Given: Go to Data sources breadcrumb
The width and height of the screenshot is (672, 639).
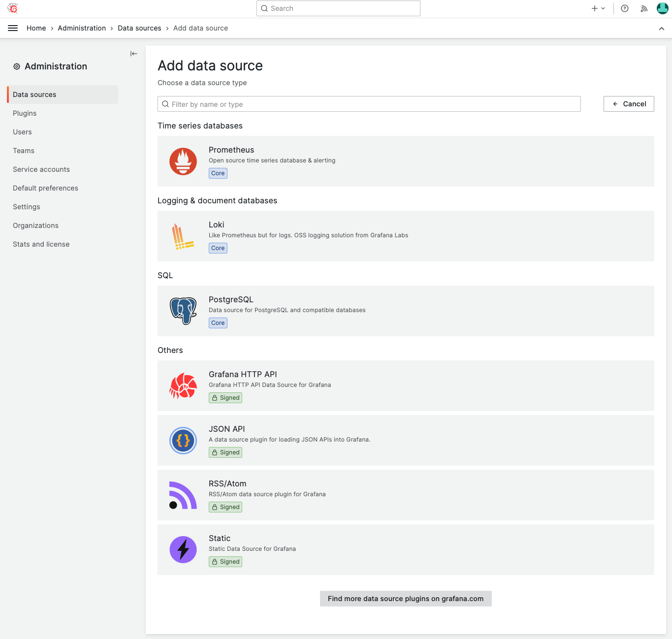Looking at the screenshot, I should [x=139, y=28].
